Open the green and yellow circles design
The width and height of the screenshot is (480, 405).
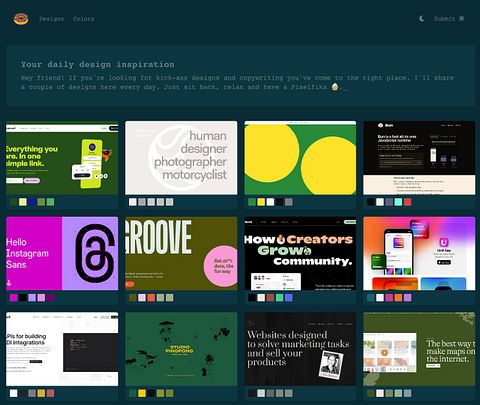click(x=300, y=158)
